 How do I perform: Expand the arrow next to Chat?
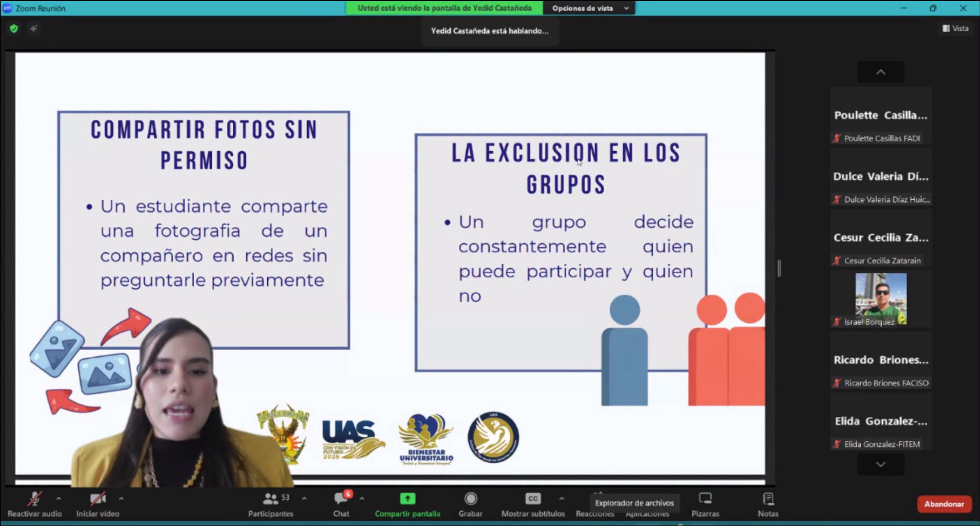pyautogui.click(x=362, y=499)
